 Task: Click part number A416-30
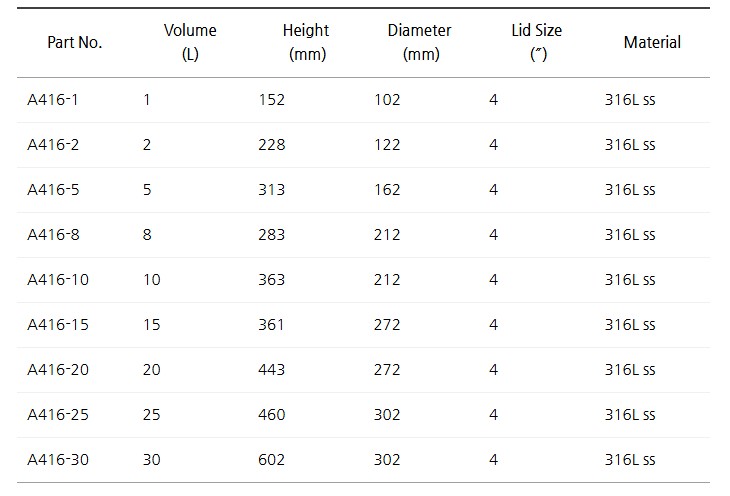pyautogui.click(x=58, y=460)
